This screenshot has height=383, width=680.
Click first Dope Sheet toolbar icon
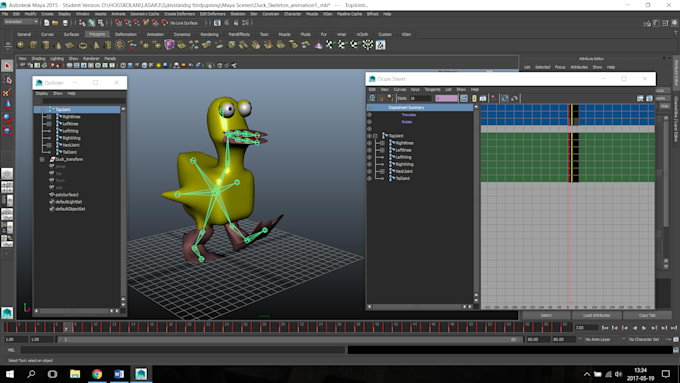coord(372,98)
